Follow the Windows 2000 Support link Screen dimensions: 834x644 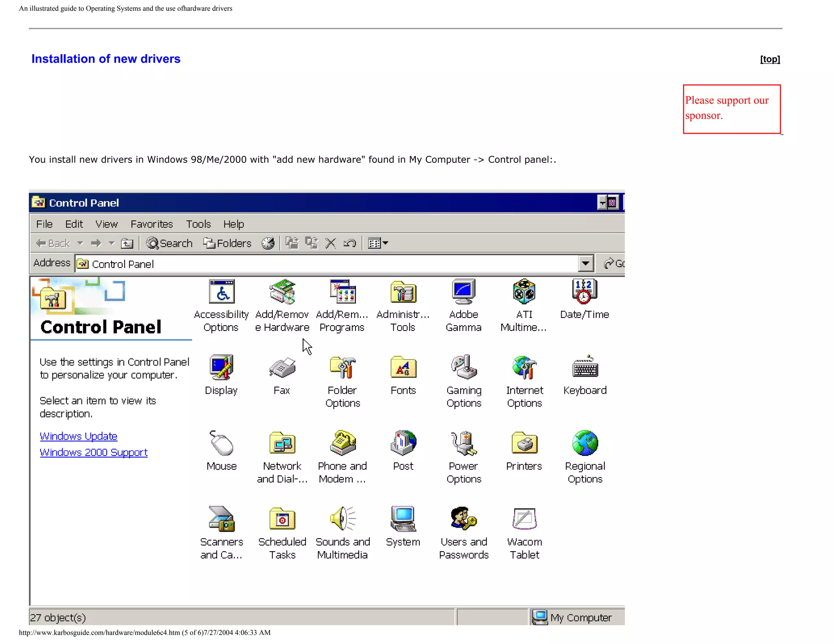pyautogui.click(x=94, y=453)
